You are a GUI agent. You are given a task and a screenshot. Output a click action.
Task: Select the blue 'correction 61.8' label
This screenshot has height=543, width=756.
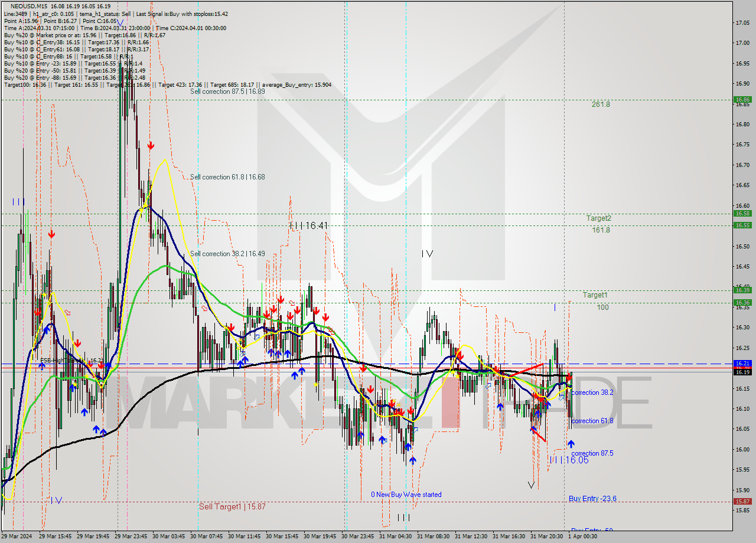click(592, 421)
